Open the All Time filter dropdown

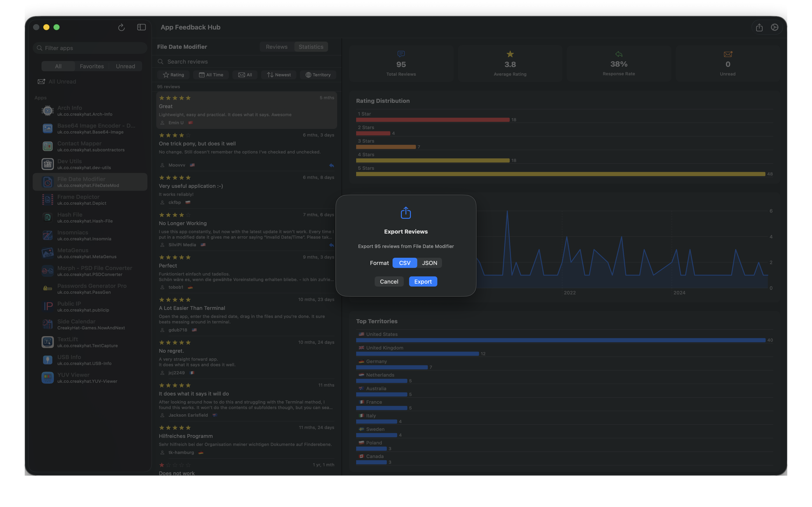pos(211,74)
